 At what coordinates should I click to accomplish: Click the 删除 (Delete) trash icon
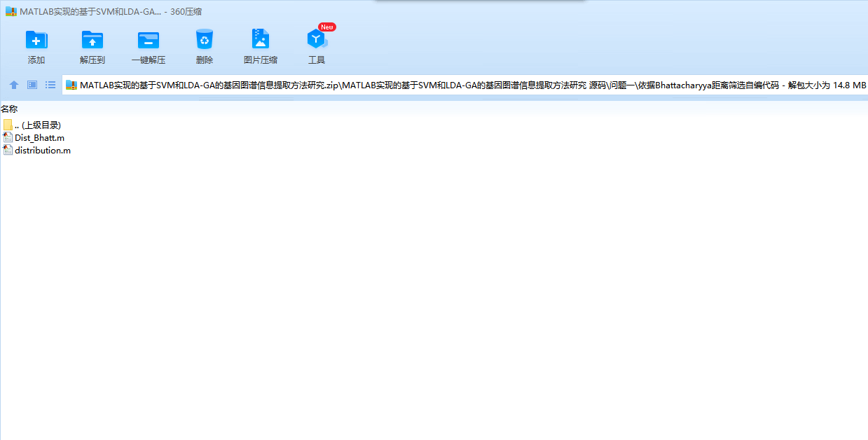[x=205, y=40]
